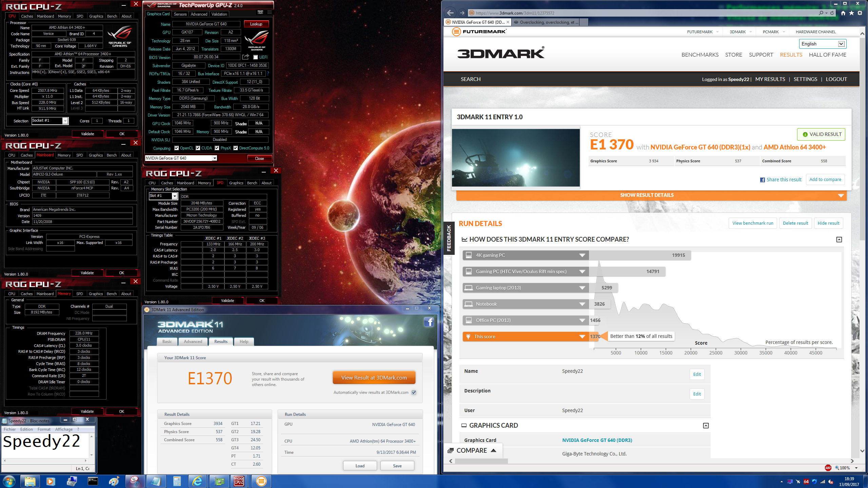Click the Internet Explorer taskbar icon
Screen dimensions: 868x488
pyautogui.click(x=198, y=481)
